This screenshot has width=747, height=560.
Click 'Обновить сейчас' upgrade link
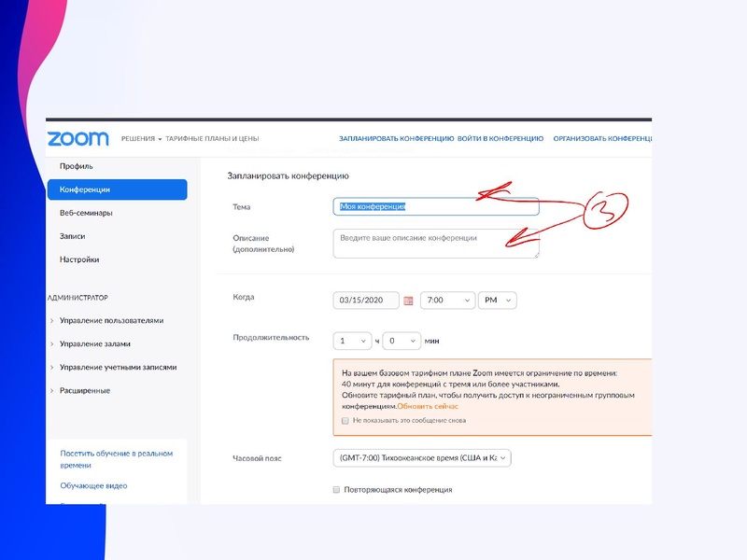[428, 407]
